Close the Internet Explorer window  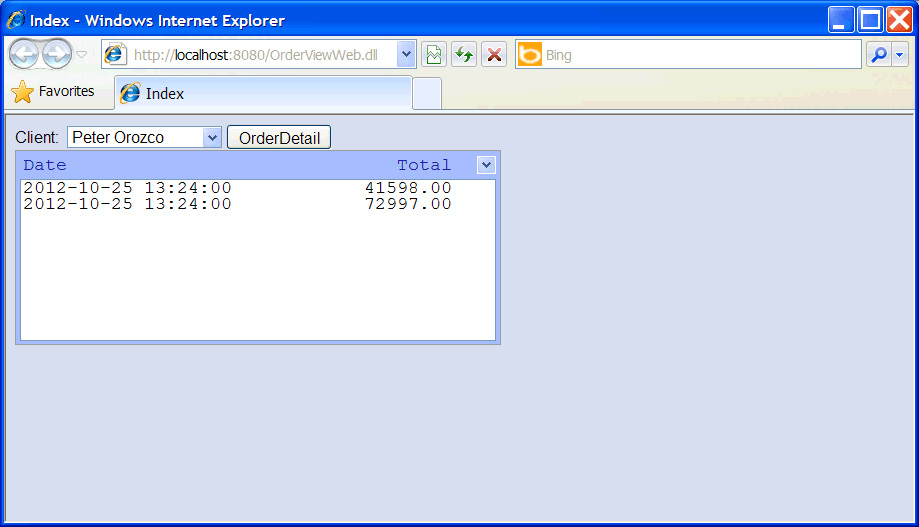[899, 20]
